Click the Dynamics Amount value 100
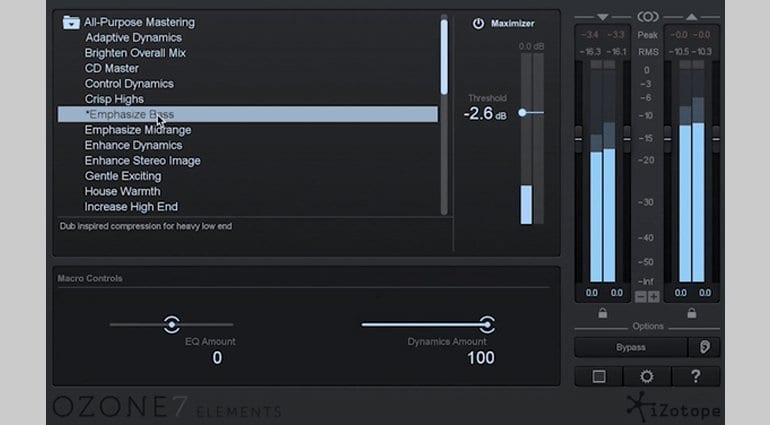The height and width of the screenshot is (425, 770). coord(481,358)
